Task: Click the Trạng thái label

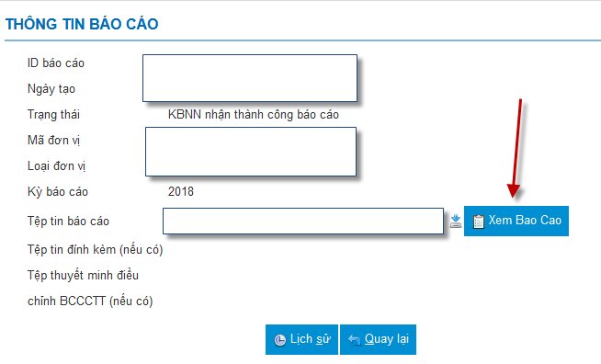Action: click(53, 115)
